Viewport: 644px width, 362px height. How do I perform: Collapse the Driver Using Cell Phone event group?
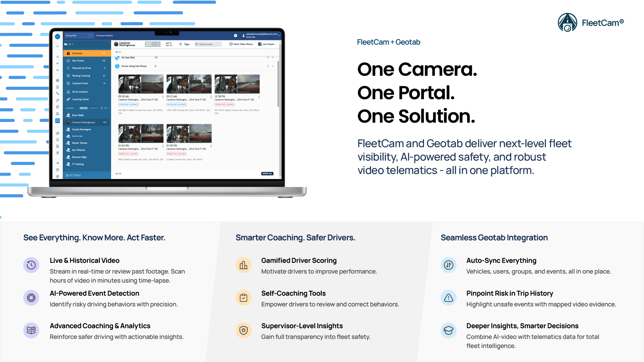(x=273, y=66)
